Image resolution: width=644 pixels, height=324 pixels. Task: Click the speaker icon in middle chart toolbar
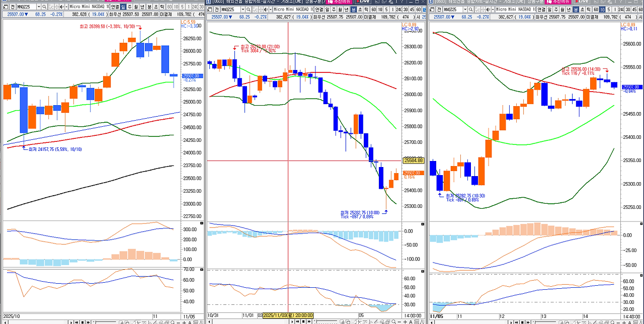pyautogui.click(x=266, y=10)
